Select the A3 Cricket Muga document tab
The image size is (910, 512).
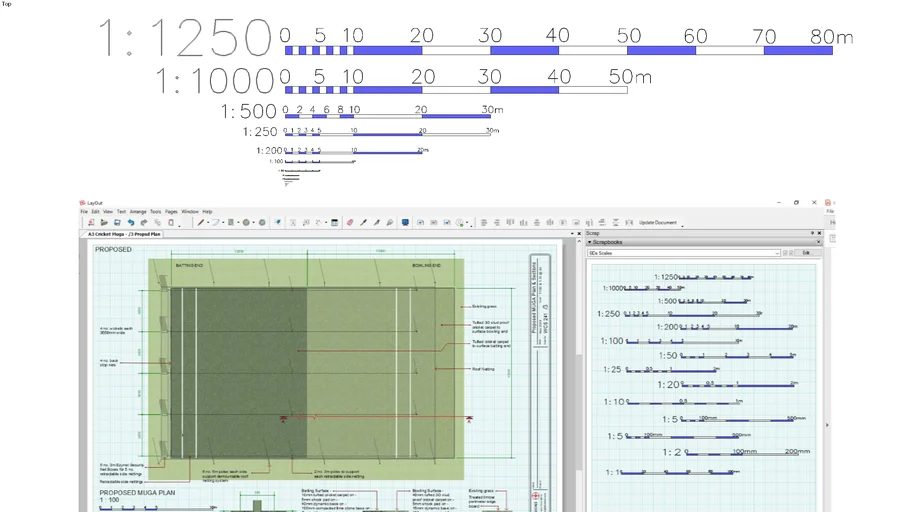pyautogui.click(x=125, y=233)
